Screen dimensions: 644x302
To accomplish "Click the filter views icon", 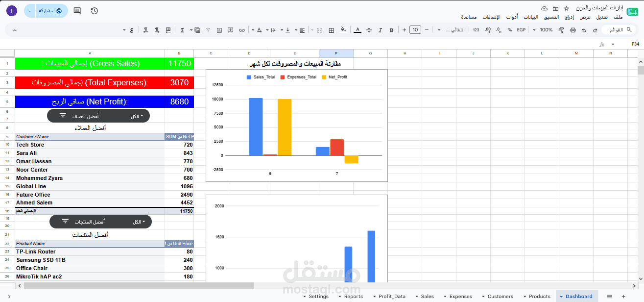I will coord(197,30).
